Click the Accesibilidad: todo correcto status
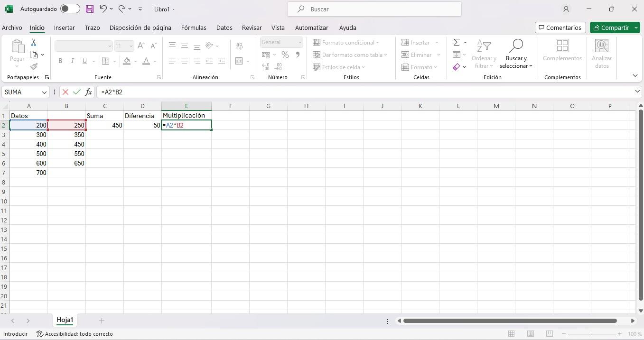 click(75, 334)
